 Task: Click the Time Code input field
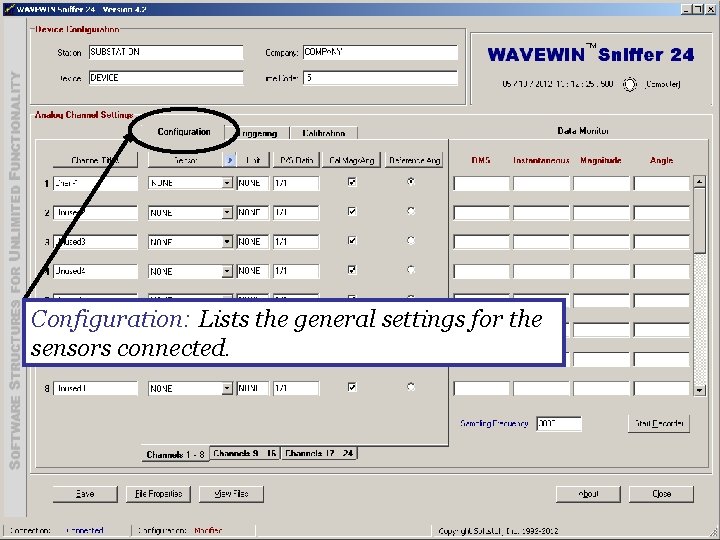[x=380, y=78]
